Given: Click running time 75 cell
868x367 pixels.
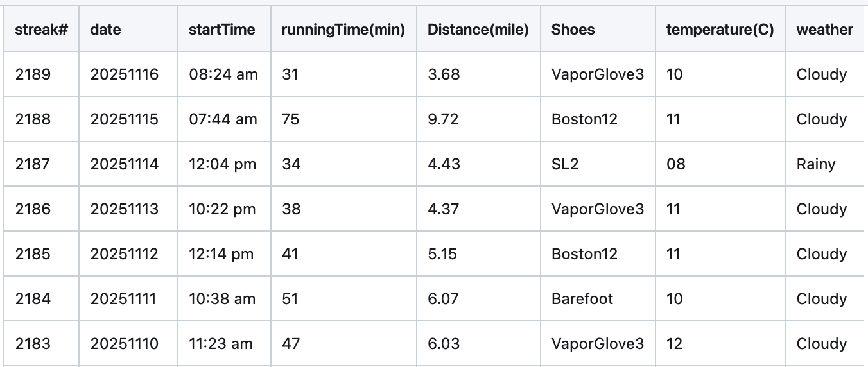Looking at the screenshot, I should pos(291,119).
